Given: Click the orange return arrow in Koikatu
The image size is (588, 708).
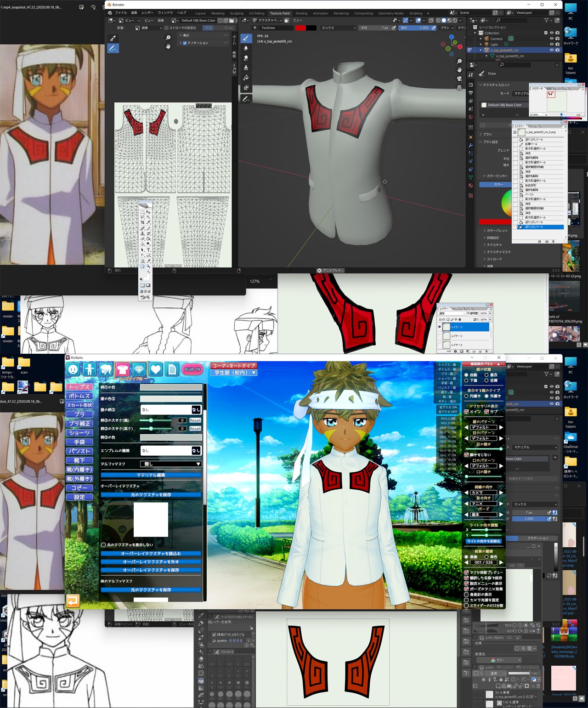Looking at the screenshot, I should click(73, 600).
